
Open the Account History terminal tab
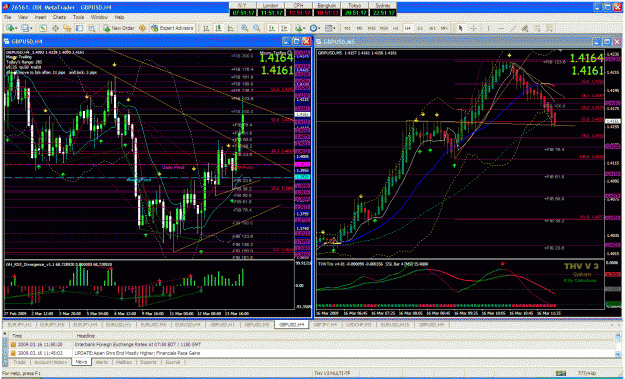(50, 362)
